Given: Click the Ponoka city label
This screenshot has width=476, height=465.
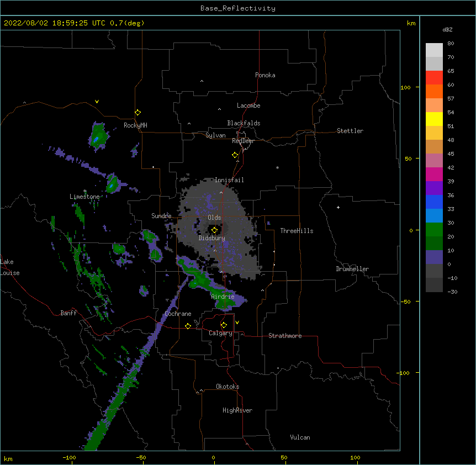Looking at the screenshot, I should pos(265,75).
